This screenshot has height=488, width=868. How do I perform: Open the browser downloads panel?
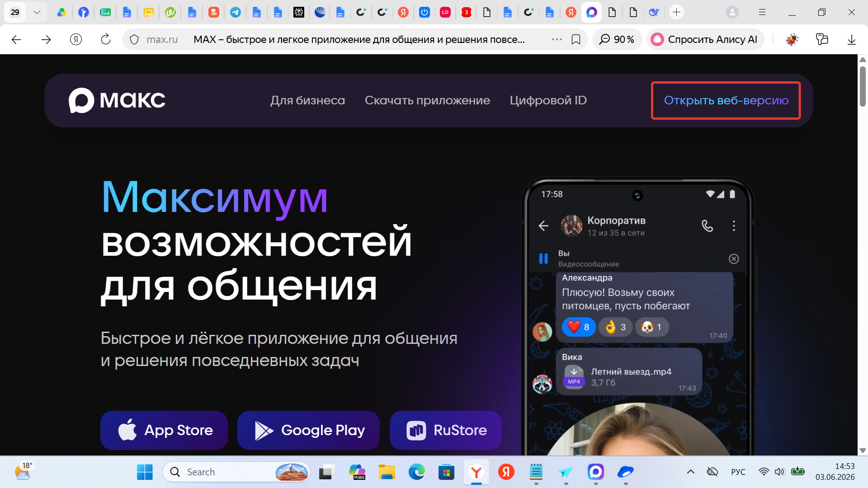851,40
